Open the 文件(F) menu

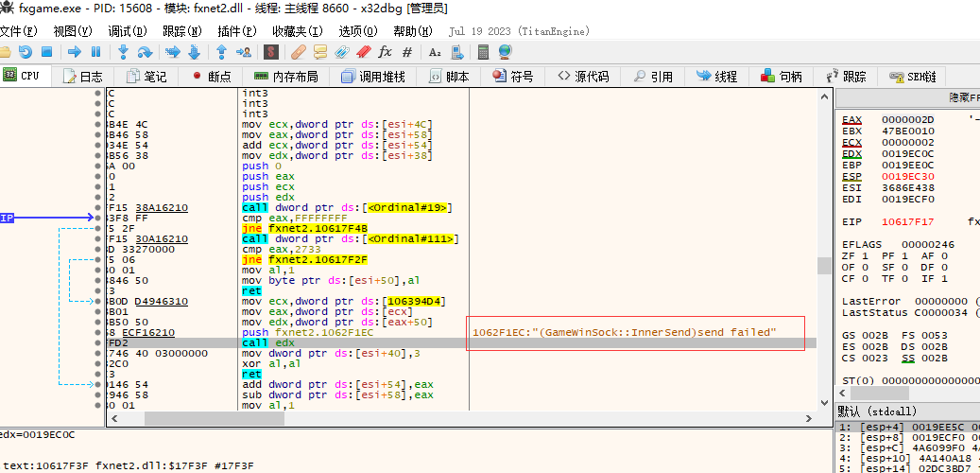click(18, 30)
